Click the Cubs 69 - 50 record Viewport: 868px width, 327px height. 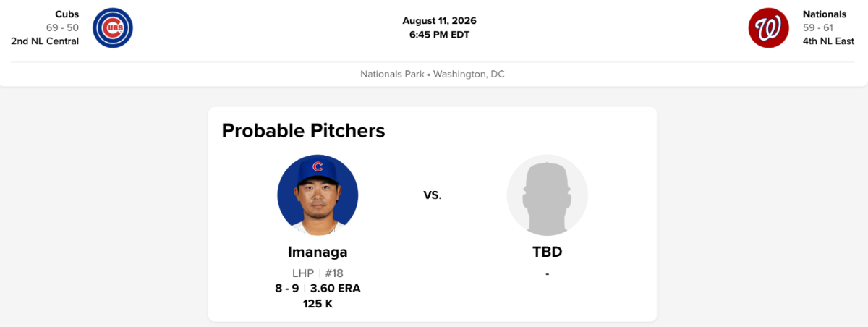point(62,27)
